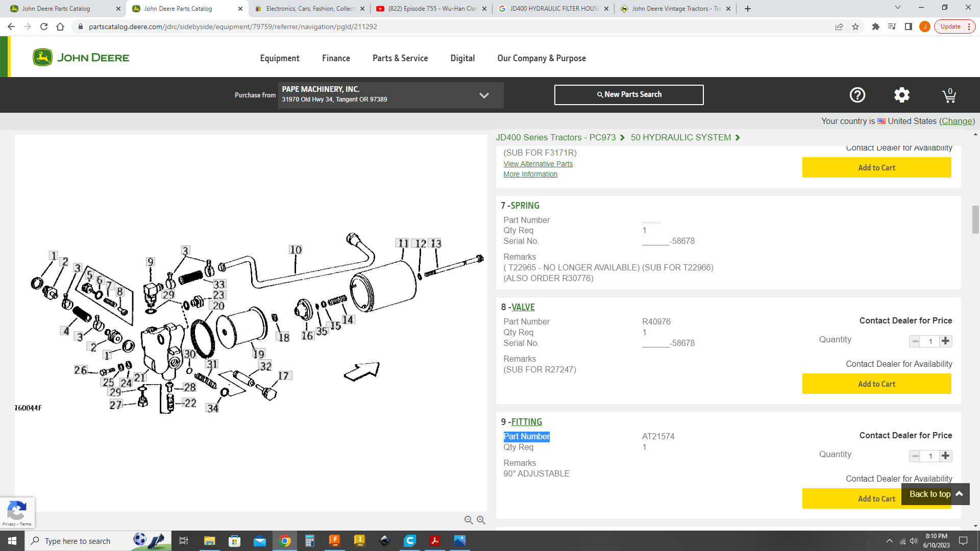This screenshot has width=980, height=551.
Task: Open the shopping cart icon
Action: click(949, 95)
